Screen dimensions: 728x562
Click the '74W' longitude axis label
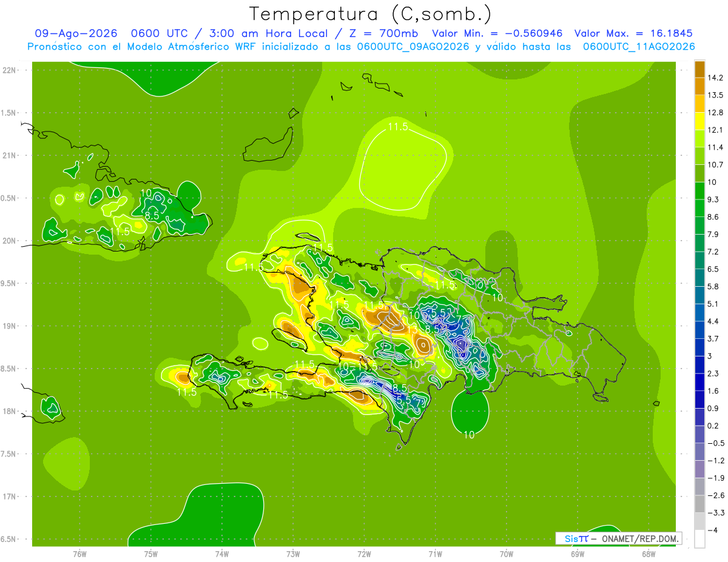[x=222, y=554]
